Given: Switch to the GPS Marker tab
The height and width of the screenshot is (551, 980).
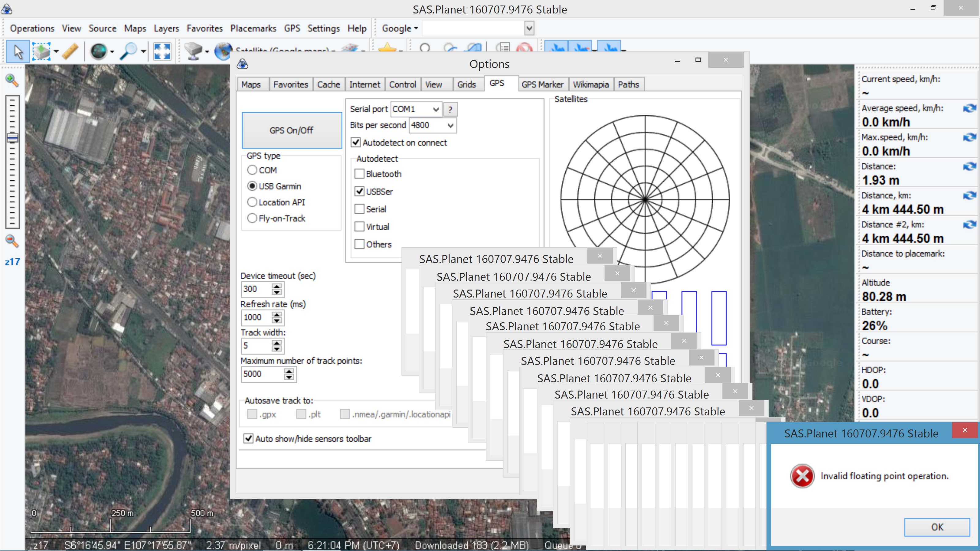Looking at the screenshot, I should (x=542, y=84).
